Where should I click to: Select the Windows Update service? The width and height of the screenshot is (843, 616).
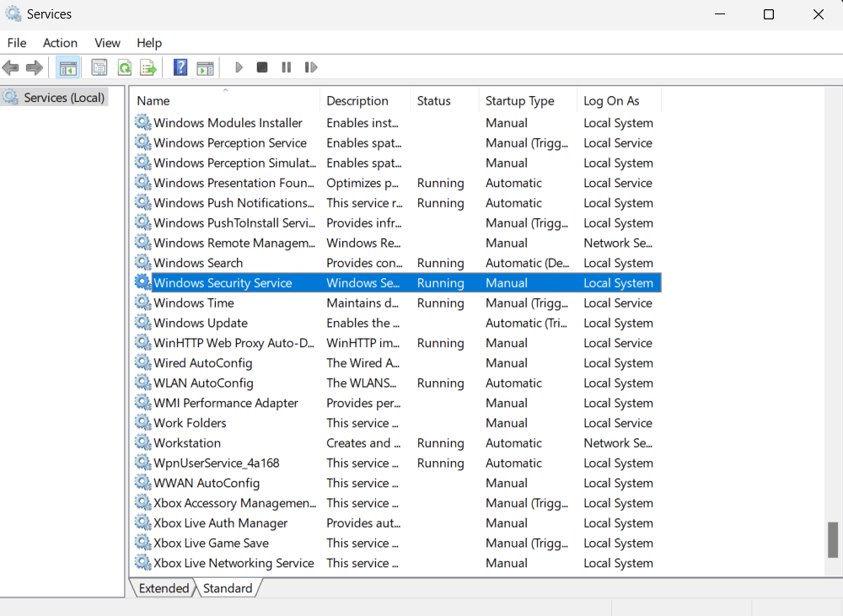201,323
